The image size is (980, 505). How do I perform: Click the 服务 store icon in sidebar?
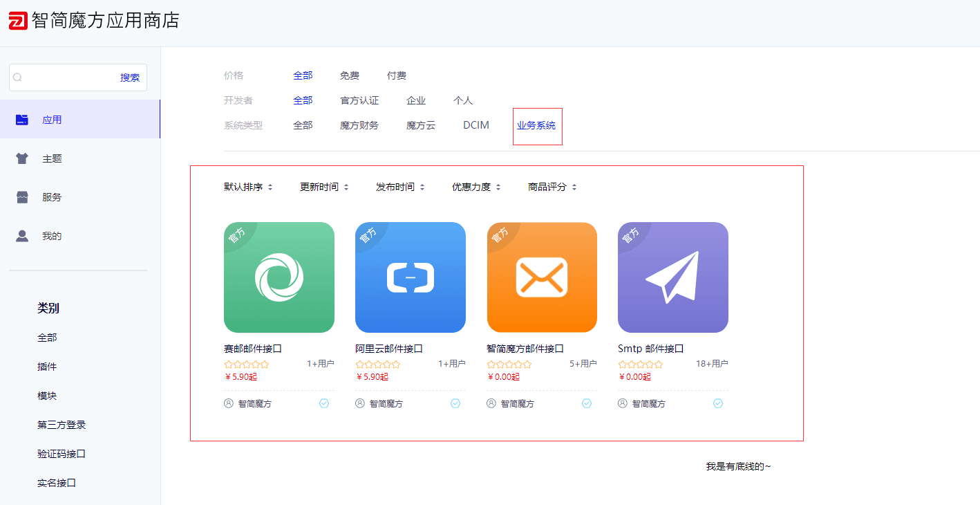coord(22,197)
